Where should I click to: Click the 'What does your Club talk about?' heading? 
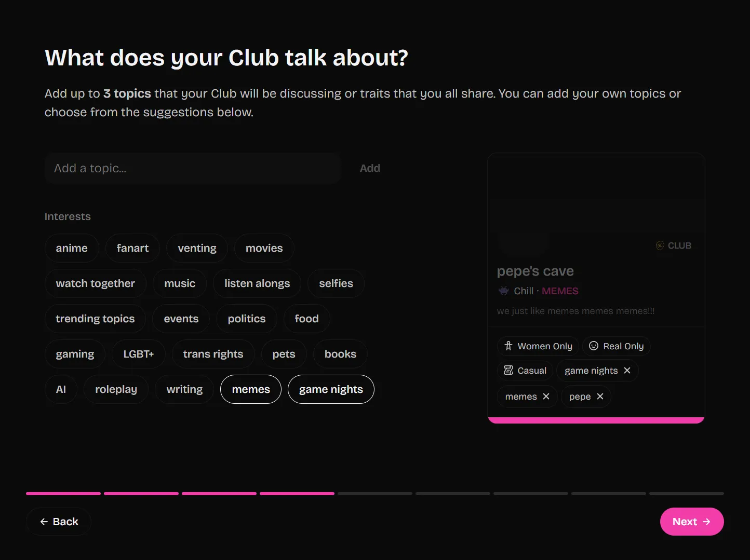tap(226, 58)
